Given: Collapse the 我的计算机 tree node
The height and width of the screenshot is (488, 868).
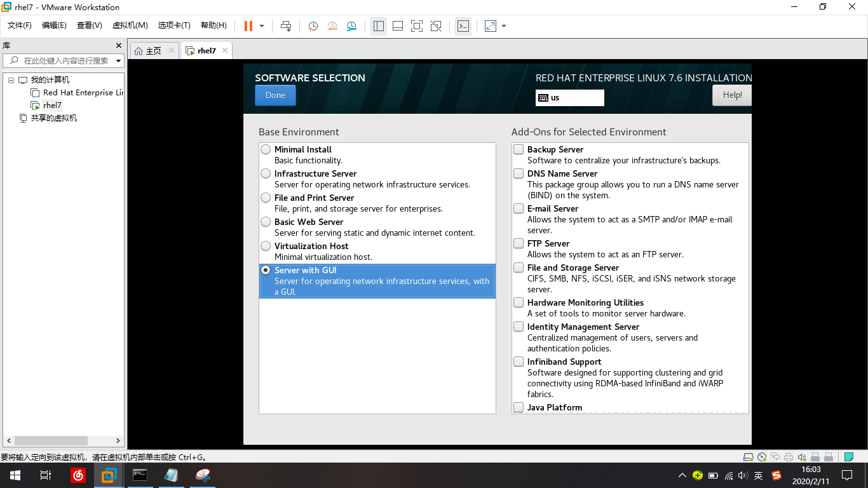Looking at the screenshot, I should click(x=11, y=80).
